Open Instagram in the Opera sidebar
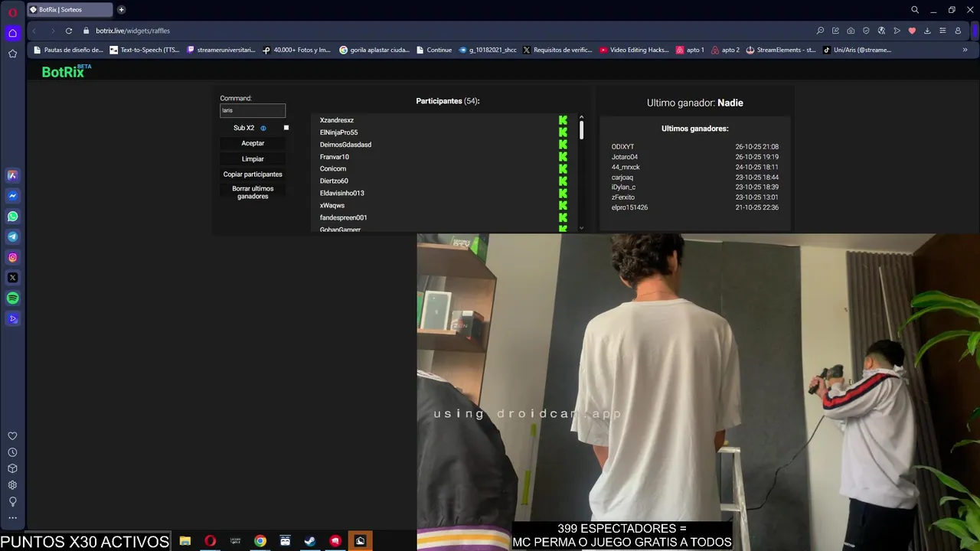The image size is (980, 551). [12, 258]
